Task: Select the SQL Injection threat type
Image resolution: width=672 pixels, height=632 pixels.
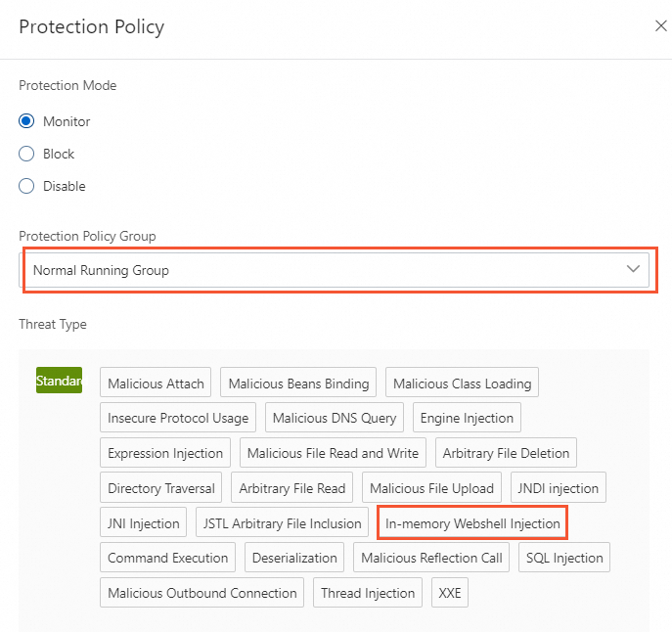Action: coord(564,559)
